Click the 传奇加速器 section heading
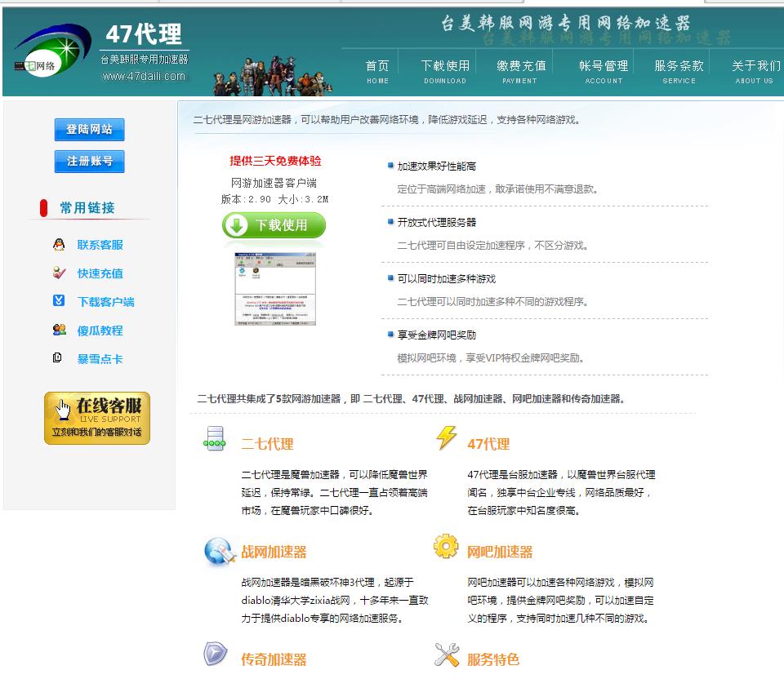This screenshot has height=679, width=784. click(274, 659)
